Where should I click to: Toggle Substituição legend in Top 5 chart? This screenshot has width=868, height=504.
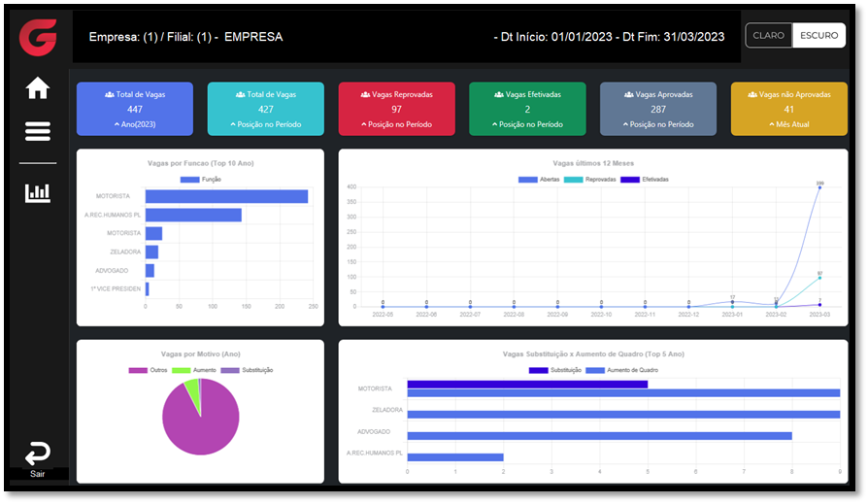pos(555,370)
